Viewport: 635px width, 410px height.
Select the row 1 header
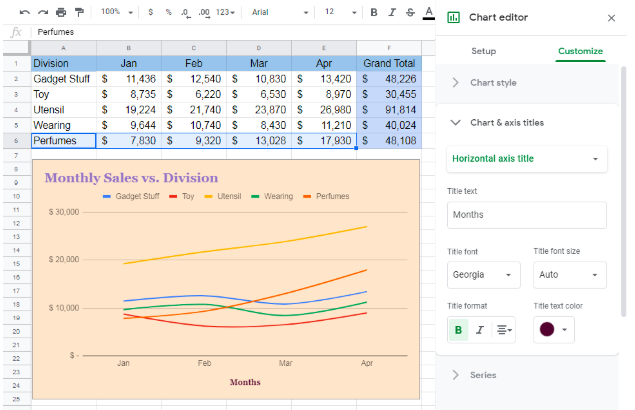pyautogui.click(x=16, y=63)
